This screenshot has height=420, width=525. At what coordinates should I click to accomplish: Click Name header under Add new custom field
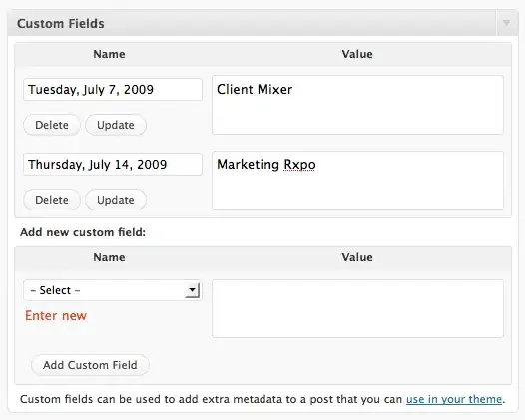(109, 257)
